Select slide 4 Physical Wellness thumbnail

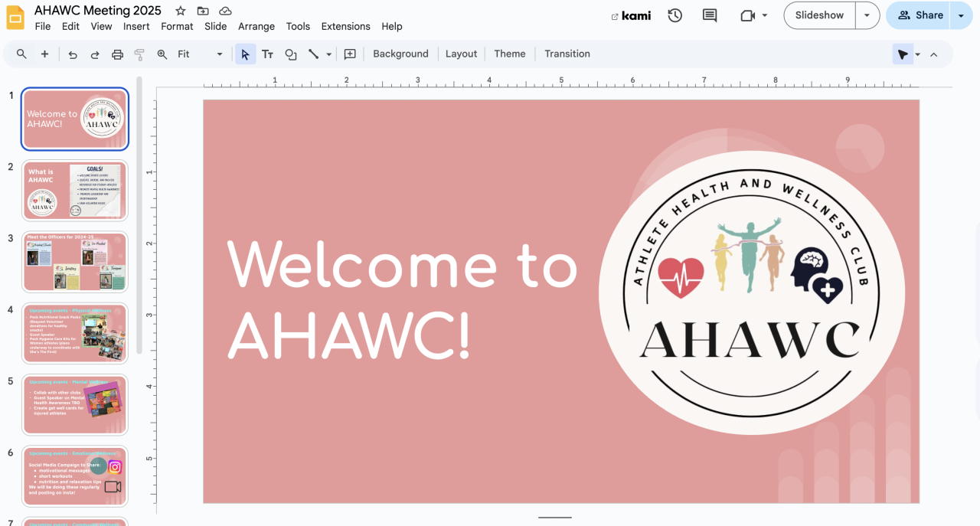tap(75, 333)
